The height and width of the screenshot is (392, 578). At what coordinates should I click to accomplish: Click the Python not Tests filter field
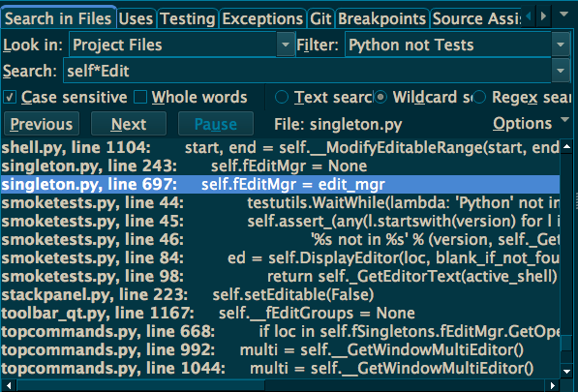[448, 45]
